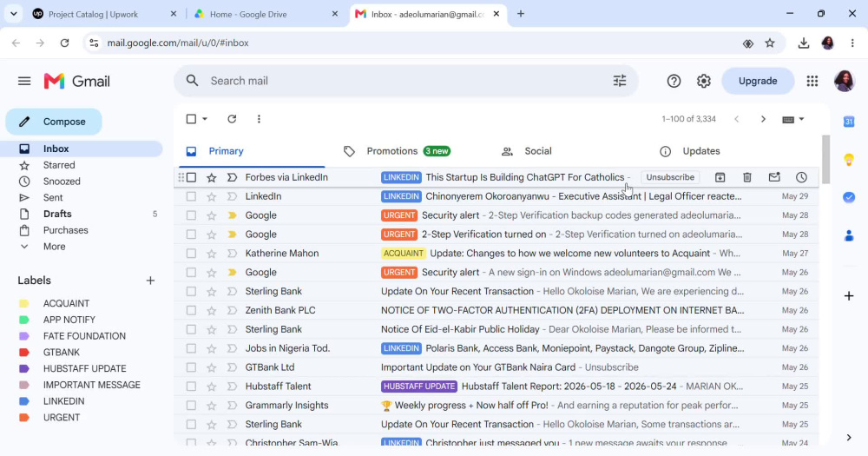Open the Sent folder

pos(53,198)
